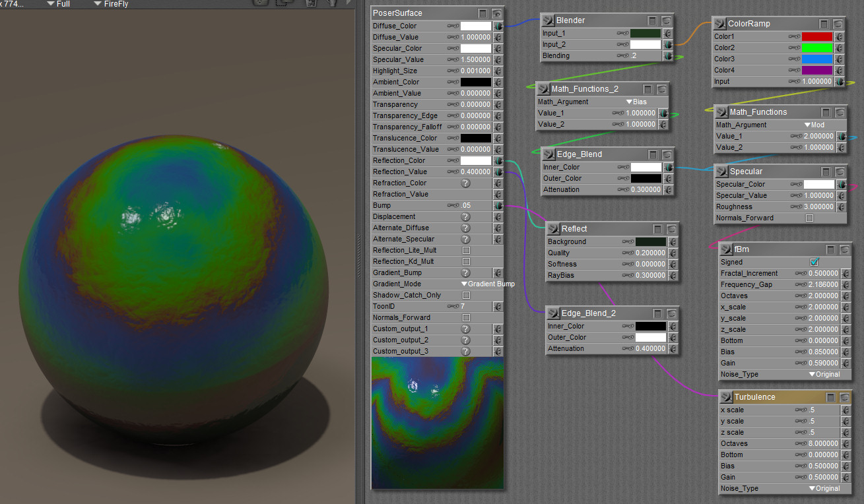Image resolution: width=864 pixels, height=504 pixels.
Task: Click the key animation icon beside Specular_Value
Action: [453, 60]
